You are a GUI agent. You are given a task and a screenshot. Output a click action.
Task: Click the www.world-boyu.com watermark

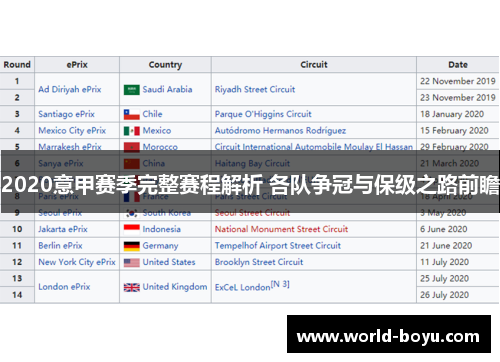coord(389,336)
